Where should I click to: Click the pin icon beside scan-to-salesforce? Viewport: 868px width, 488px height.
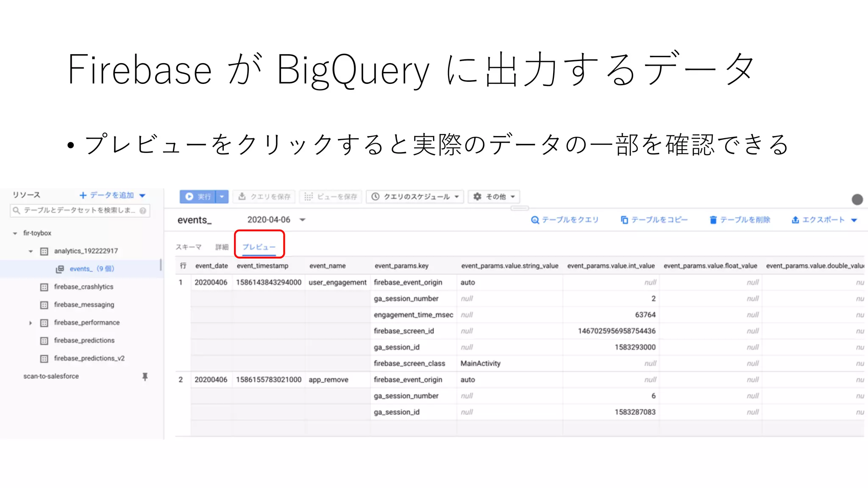(145, 377)
